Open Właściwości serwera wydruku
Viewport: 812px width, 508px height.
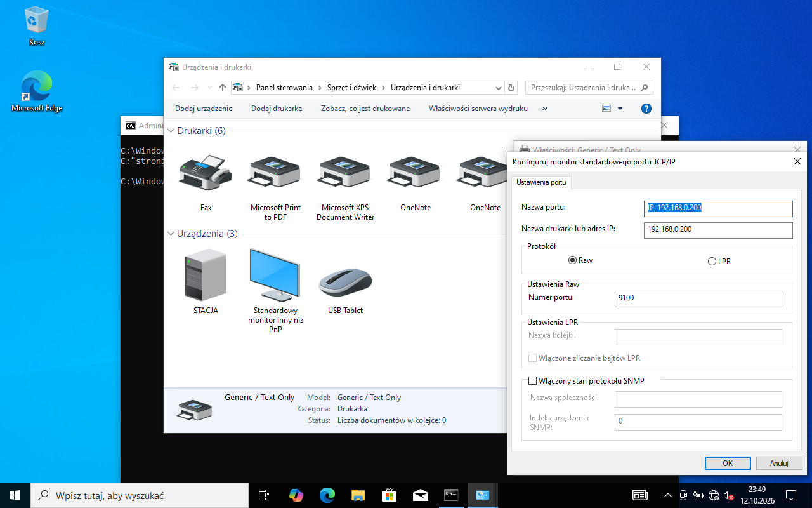point(478,109)
